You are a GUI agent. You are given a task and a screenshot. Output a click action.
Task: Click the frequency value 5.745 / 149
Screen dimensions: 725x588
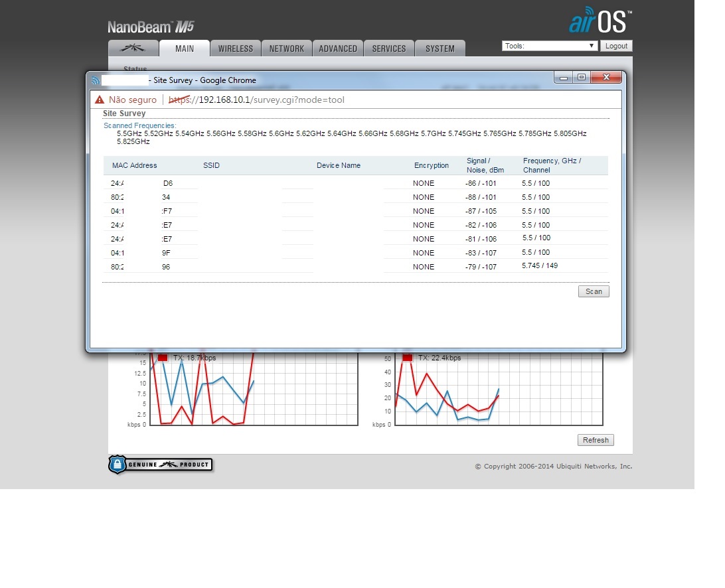(x=540, y=266)
